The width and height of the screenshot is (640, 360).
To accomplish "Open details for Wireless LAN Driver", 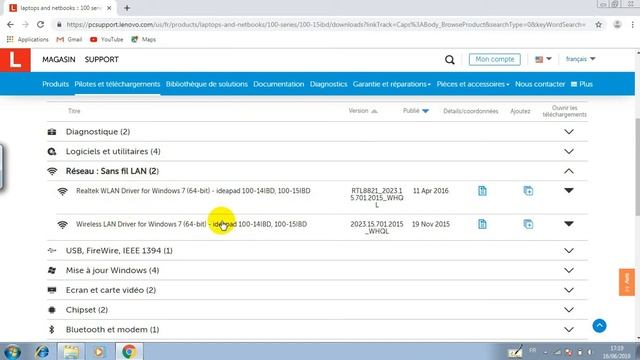I will click(x=482, y=224).
